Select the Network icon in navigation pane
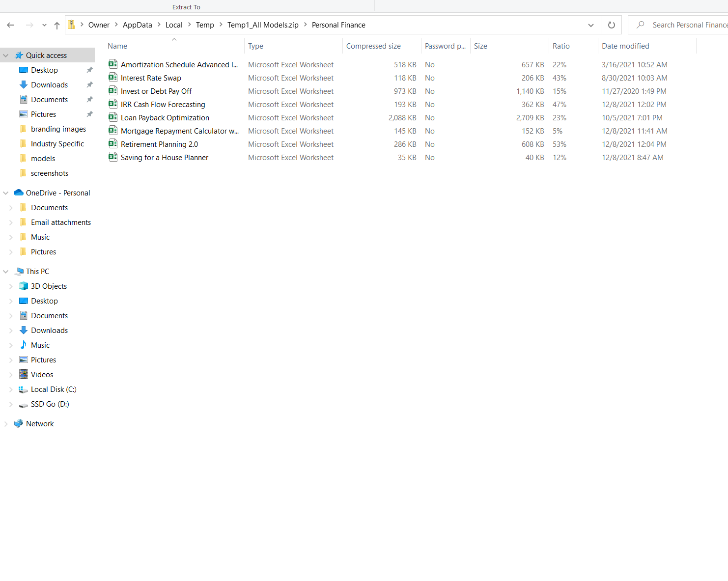The width and height of the screenshot is (728, 581). coord(19,423)
